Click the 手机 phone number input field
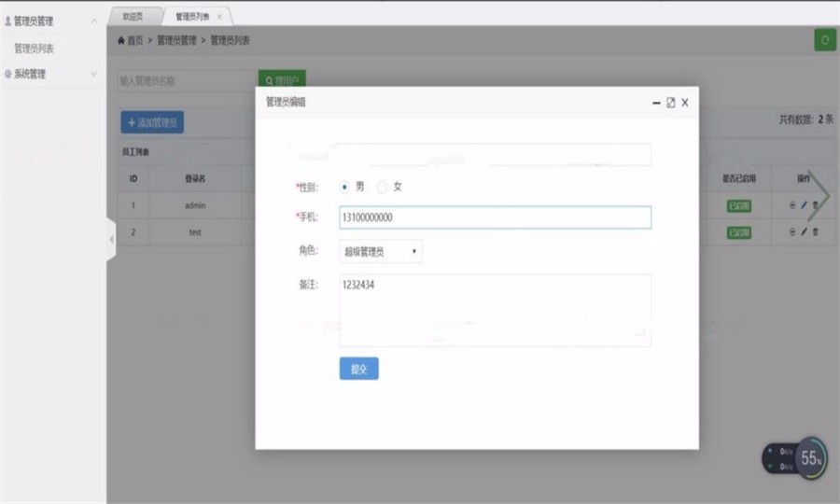 (495, 217)
